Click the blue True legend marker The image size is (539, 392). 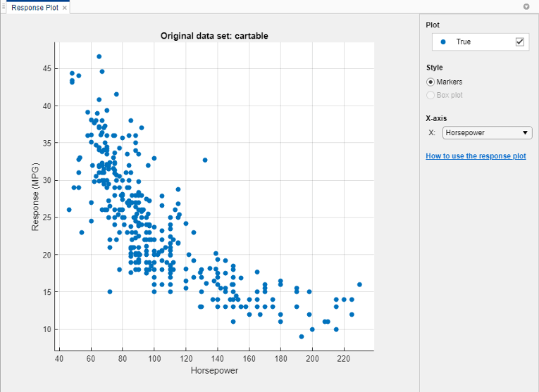point(443,42)
